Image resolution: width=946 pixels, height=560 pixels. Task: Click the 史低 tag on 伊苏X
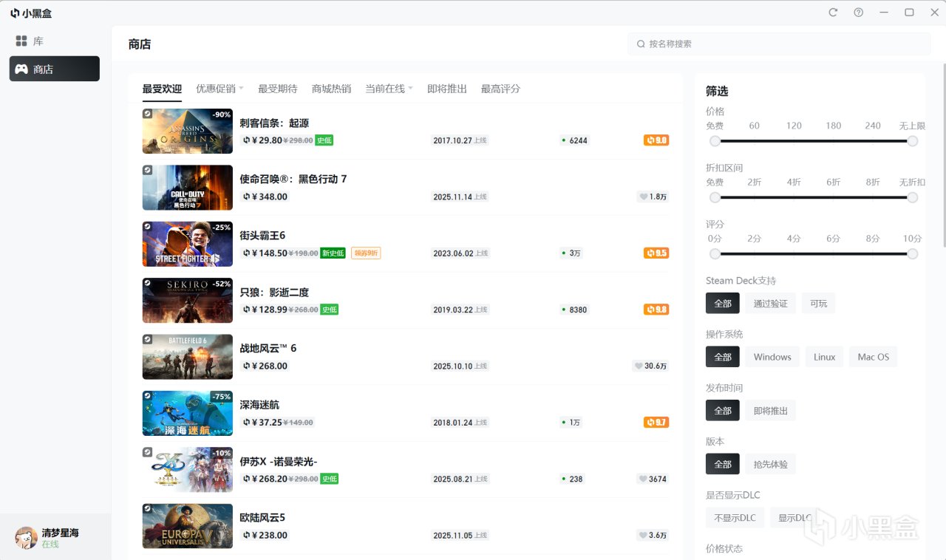pyautogui.click(x=329, y=479)
